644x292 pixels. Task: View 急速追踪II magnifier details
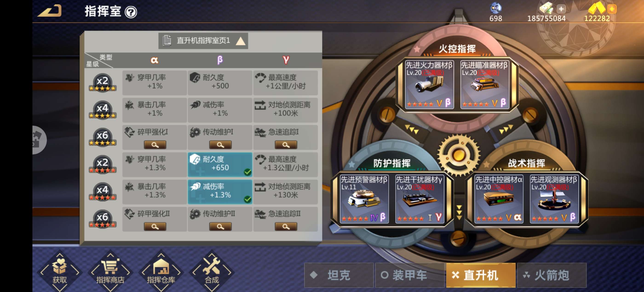click(286, 227)
